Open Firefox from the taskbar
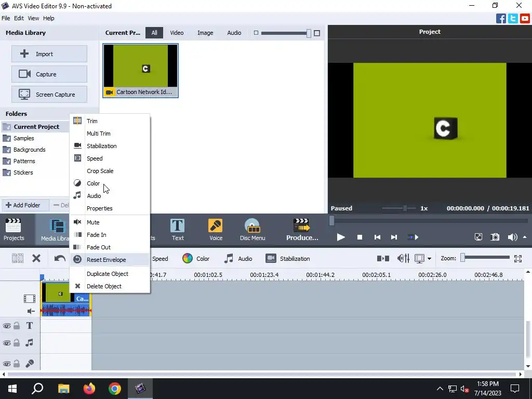This screenshot has width=532, height=399. tap(89, 388)
